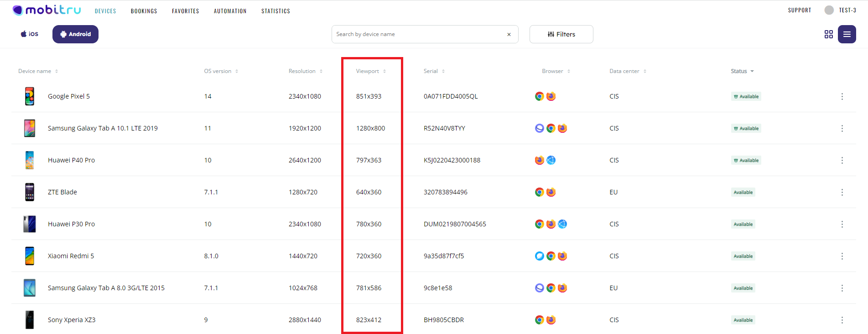Open Chrome on Samsung Galaxy Tab A 10.1

pyautogui.click(x=551, y=128)
